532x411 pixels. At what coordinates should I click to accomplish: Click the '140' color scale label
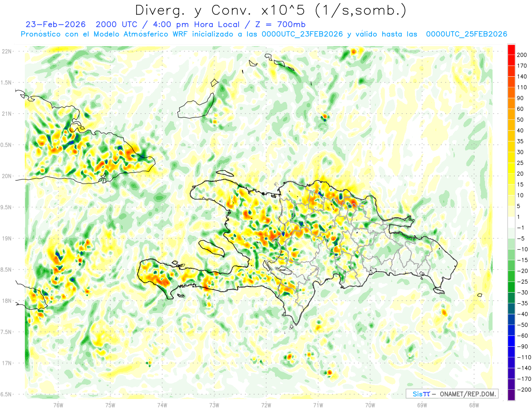(523, 76)
